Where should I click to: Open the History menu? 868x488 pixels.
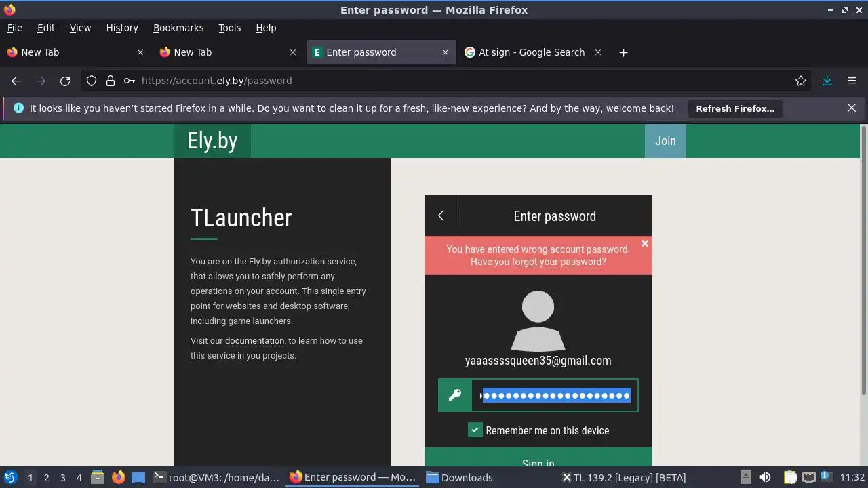[122, 28]
